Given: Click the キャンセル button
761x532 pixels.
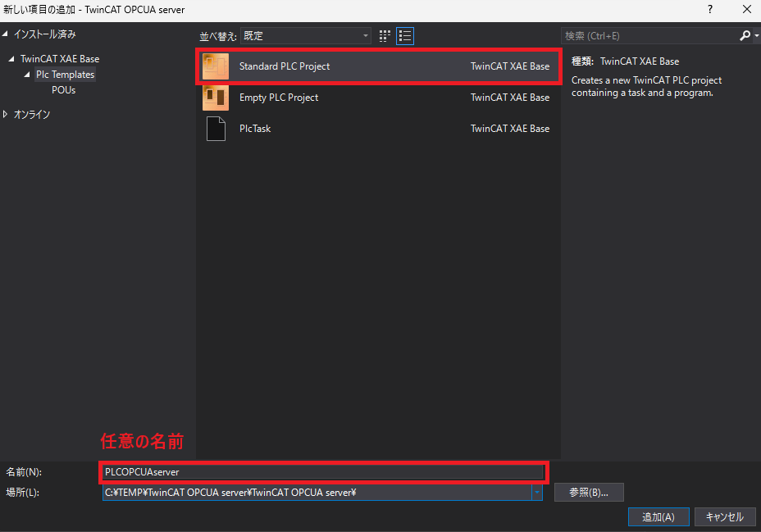Looking at the screenshot, I should [x=725, y=517].
